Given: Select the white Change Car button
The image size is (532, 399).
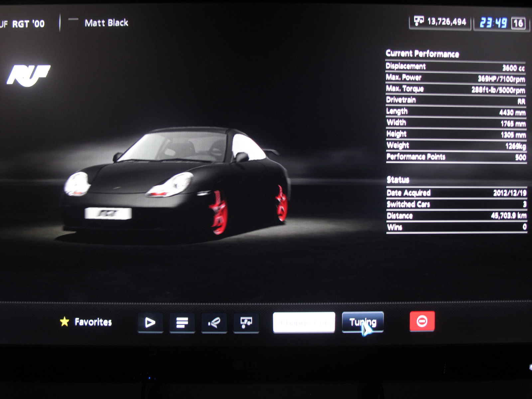Looking at the screenshot, I should (x=304, y=322).
